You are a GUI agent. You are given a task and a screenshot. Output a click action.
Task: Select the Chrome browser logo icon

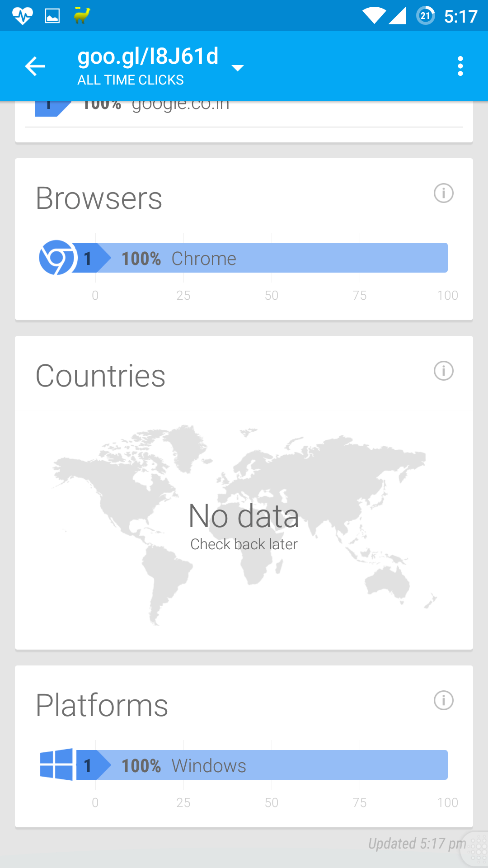point(57,258)
